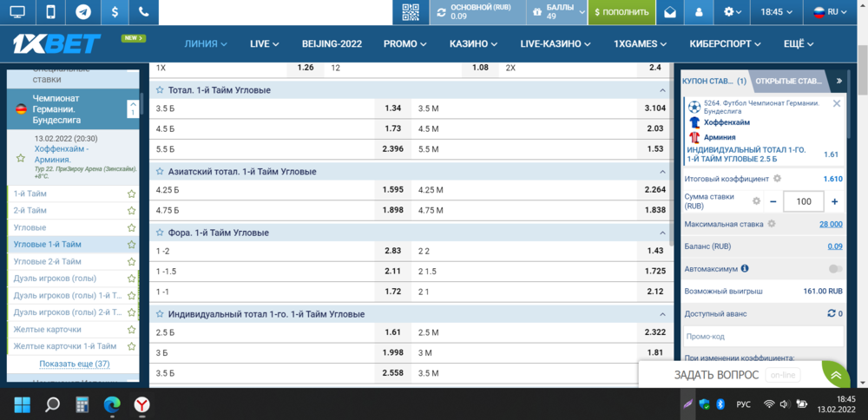The height and width of the screenshot is (420, 868).
Task: Open Windows Start menu
Action: (22, 405)
